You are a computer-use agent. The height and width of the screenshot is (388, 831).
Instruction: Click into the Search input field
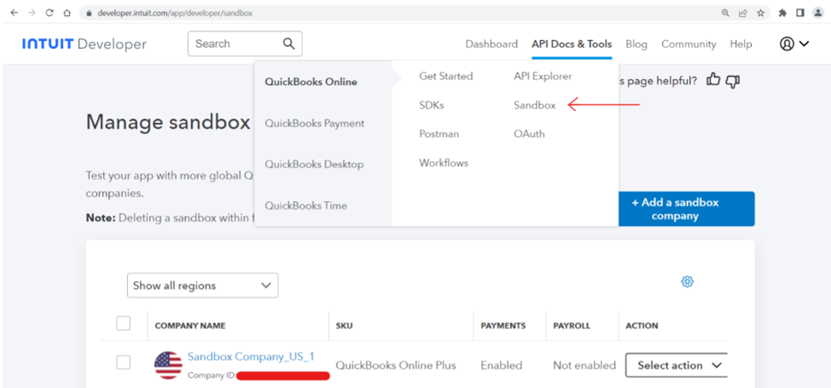[x=236, y=43]
